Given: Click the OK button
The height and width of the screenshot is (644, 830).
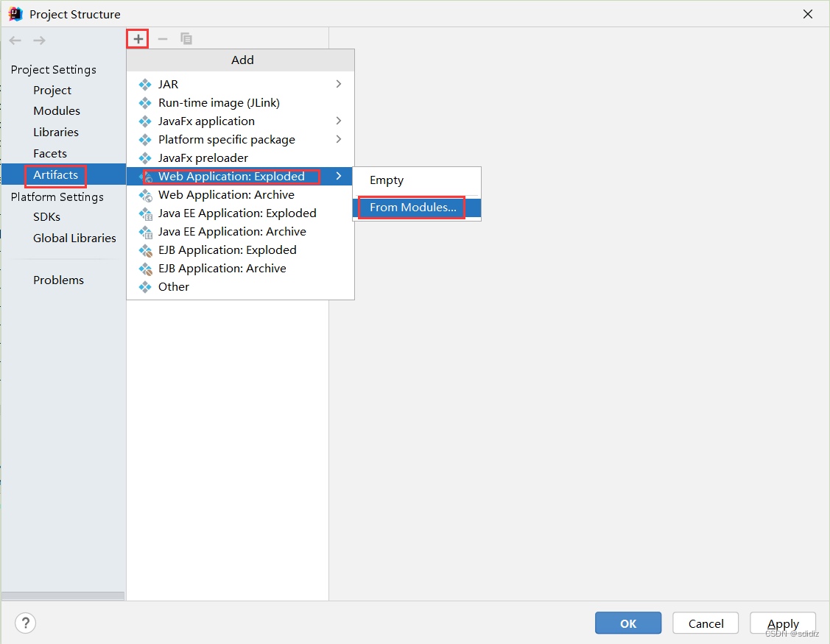Looking at the screenshot, I should tap(627, 623).
